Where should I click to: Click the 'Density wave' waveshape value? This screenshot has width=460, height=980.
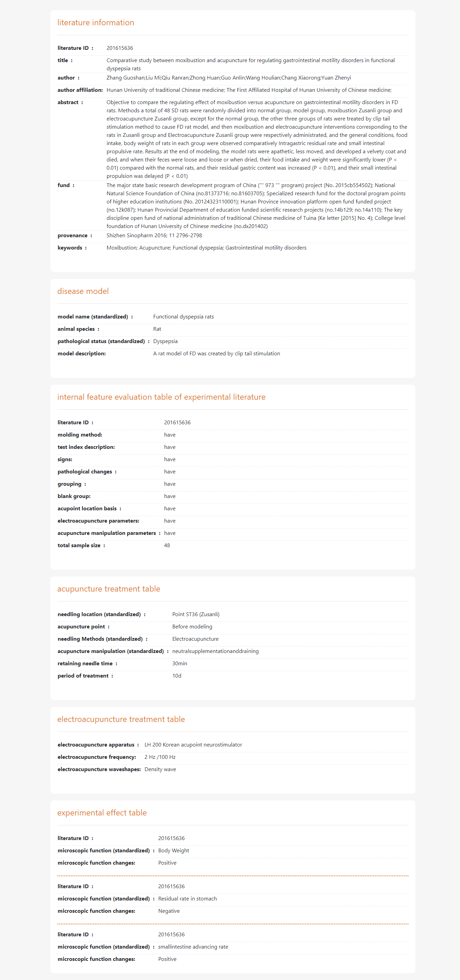coord(160,769)
